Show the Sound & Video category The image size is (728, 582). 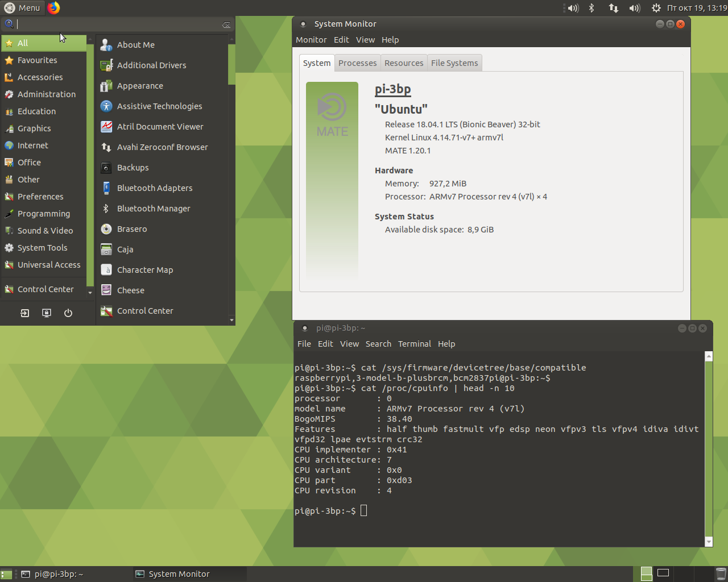click(x=44, y=231)
